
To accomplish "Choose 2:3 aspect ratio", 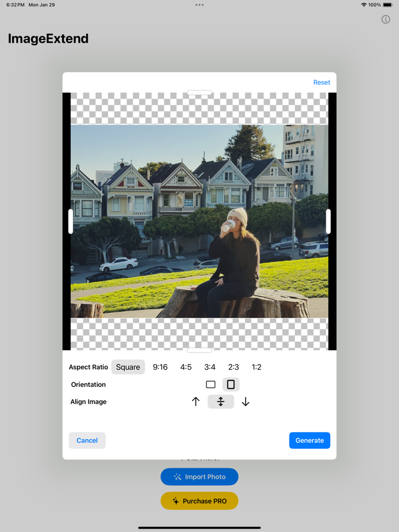I will click(x=233, y=367).
